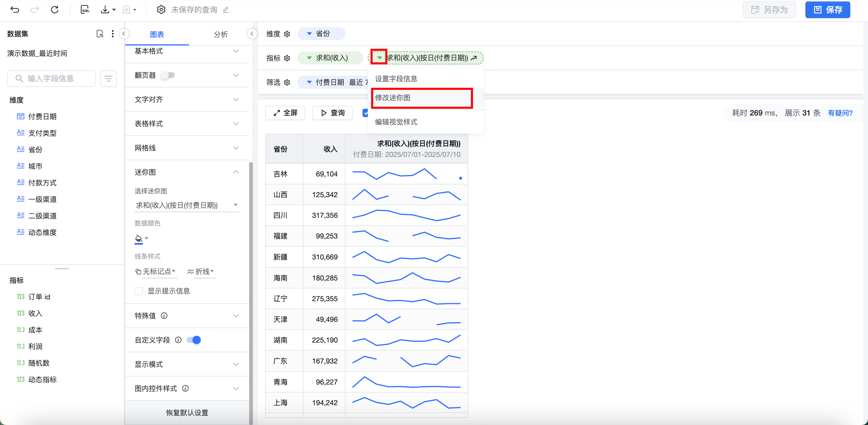
Task: Expand the 表格样式 section
Action: pos(187,124)
